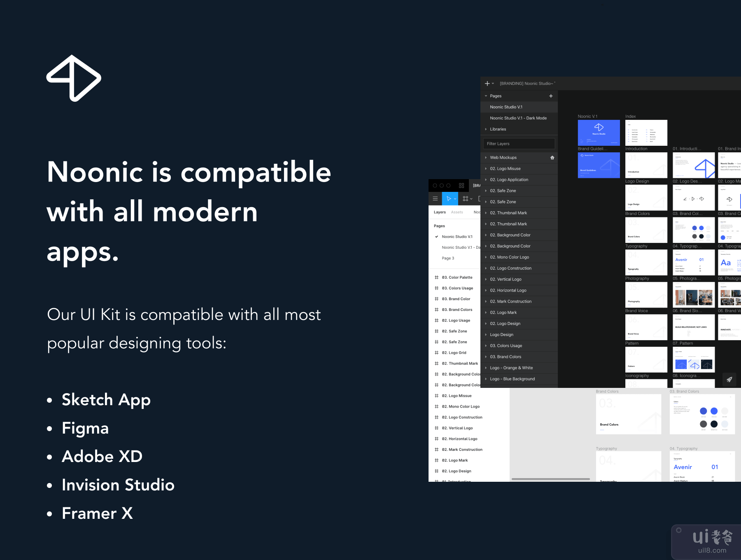
Task: Click in the Filter Layers search field
Action: 519,144
